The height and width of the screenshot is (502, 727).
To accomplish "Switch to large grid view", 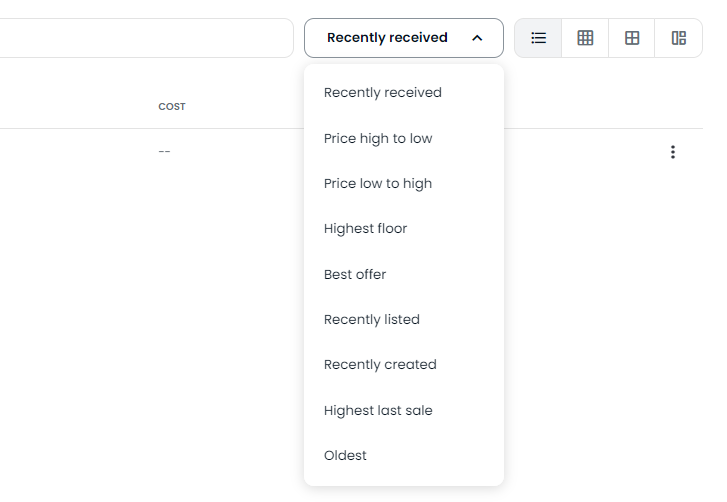I will (632, 38).
